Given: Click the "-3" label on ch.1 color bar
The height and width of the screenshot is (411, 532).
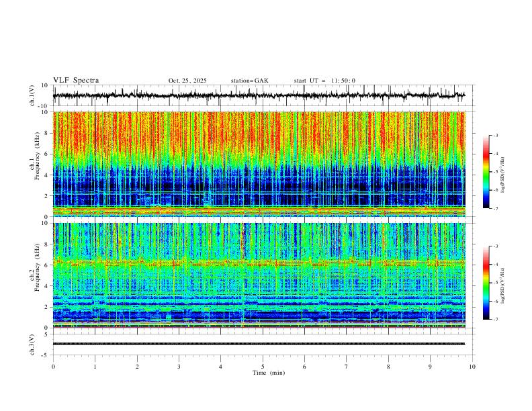Looking at the screenshot, I should pyautogui.click(x=495, y=135).
